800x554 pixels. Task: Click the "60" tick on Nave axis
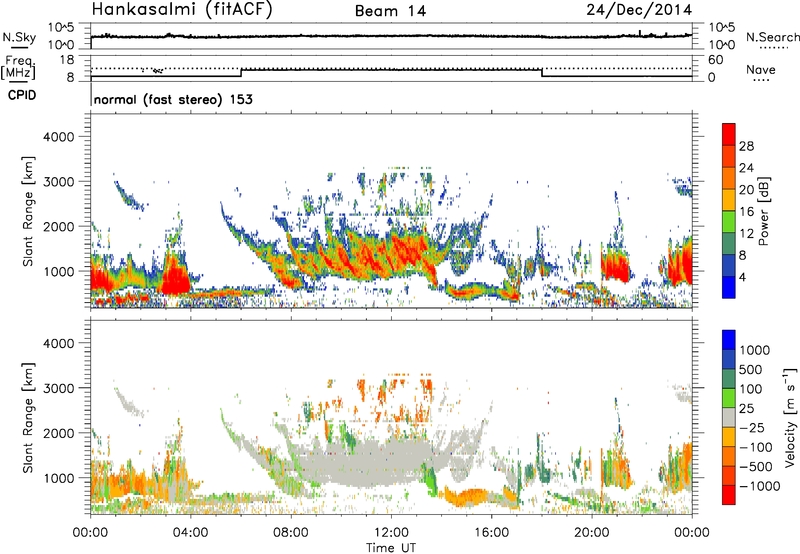tap(715, 60)
